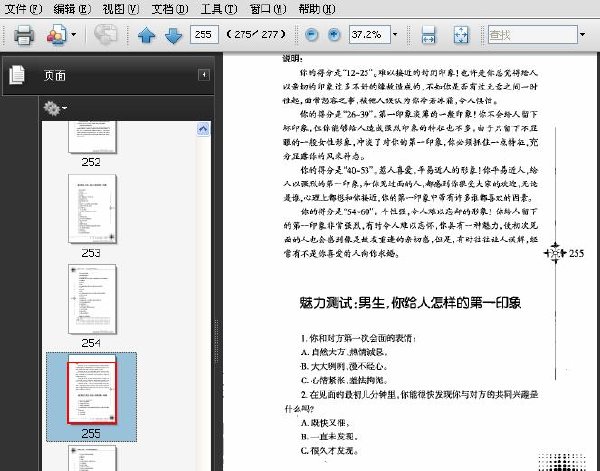Viewport: 600px width, 471px height.
Task: Select highlighted page thumbnail 255
Action: click(x=92, y=390)
